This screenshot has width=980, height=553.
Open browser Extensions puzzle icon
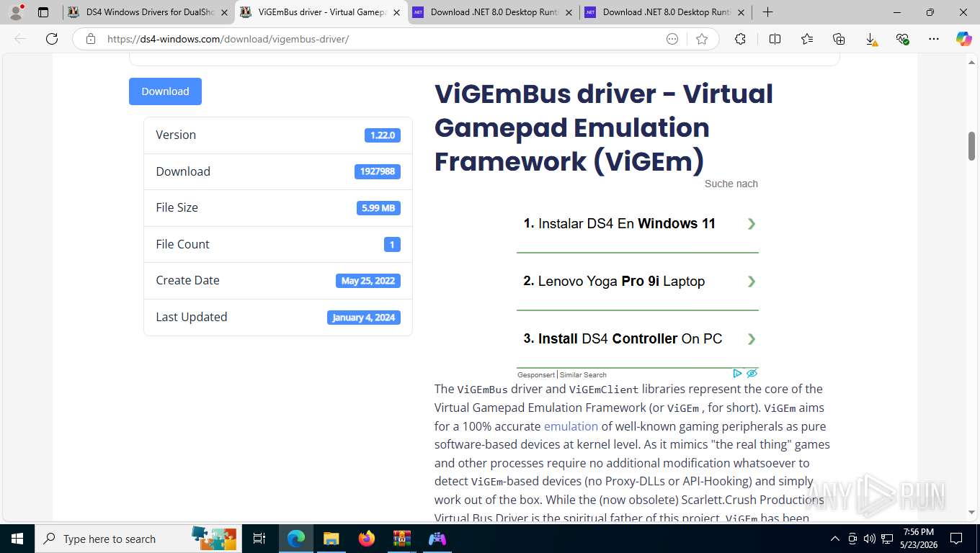pos(740,39)
